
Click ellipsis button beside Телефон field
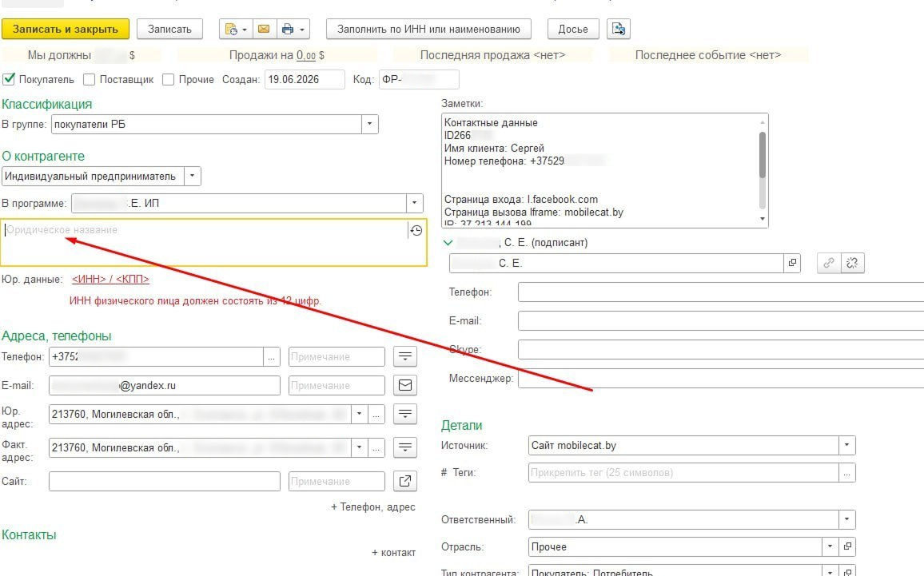[x=271, y=357]
